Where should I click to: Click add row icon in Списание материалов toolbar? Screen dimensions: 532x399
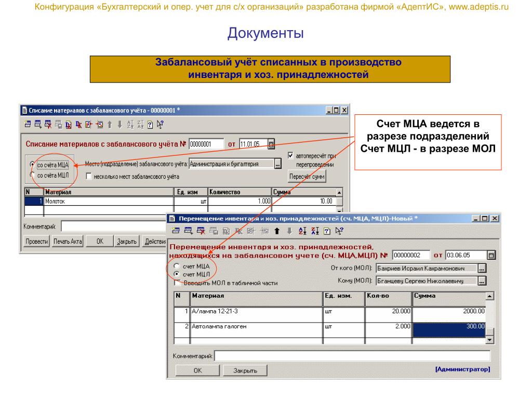point(38,125)
